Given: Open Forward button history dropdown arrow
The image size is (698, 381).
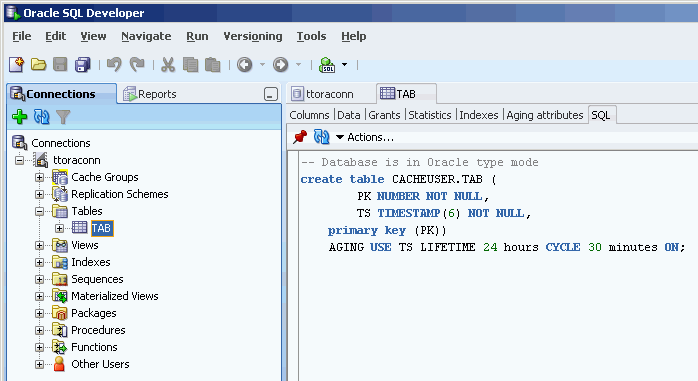Looking at the screenshot, I should [298, 65].
